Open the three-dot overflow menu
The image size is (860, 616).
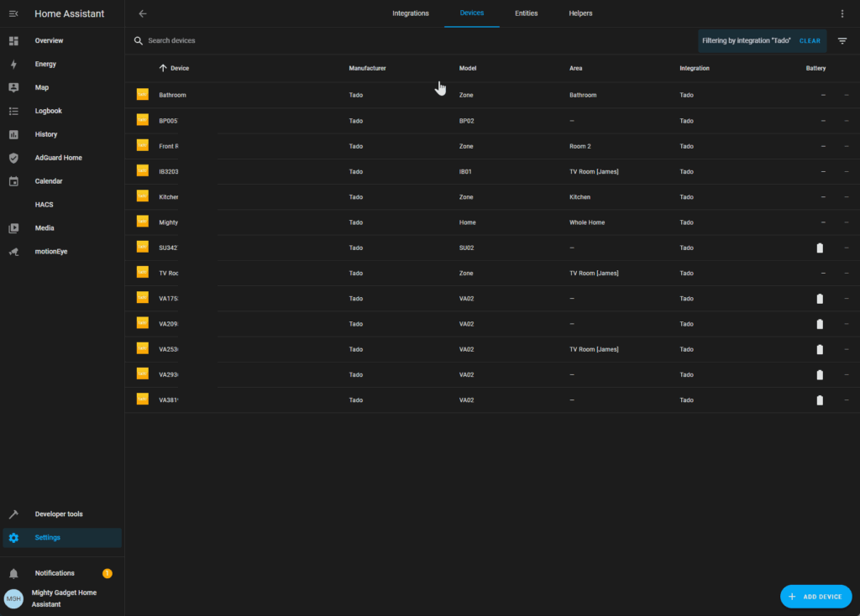842,13
